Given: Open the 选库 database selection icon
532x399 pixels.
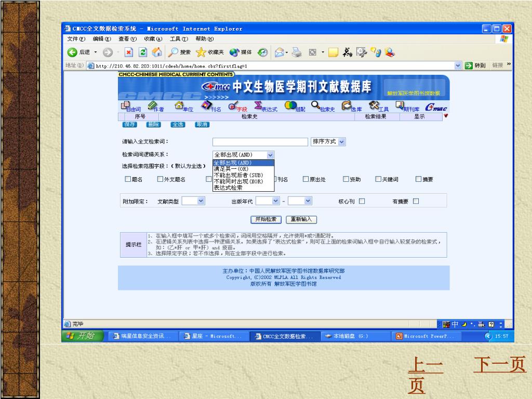Looking at the screenshot, I should tap(352, 107).
